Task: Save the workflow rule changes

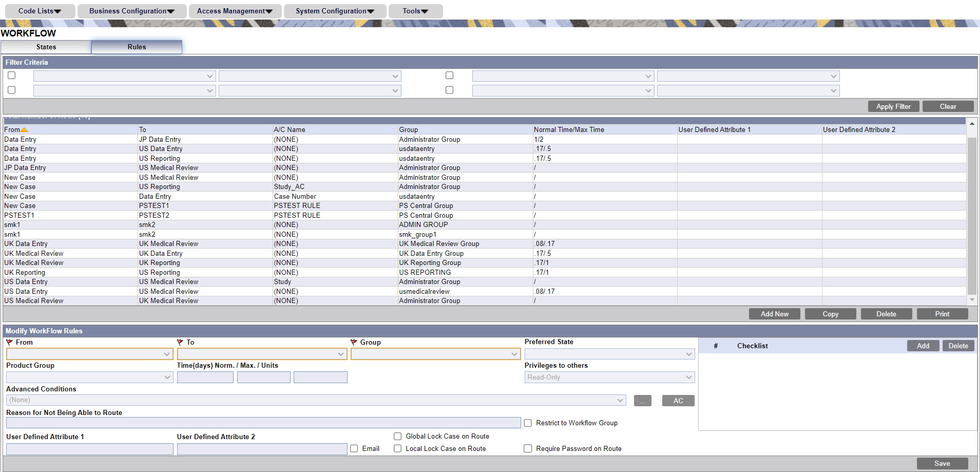Action: pyautogui.click(x=941, y=463)
